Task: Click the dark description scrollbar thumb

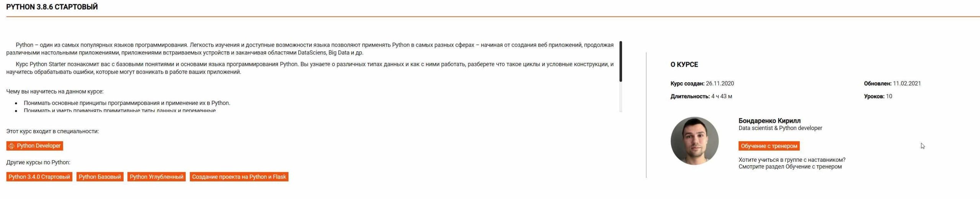Action: coord(621,61)
